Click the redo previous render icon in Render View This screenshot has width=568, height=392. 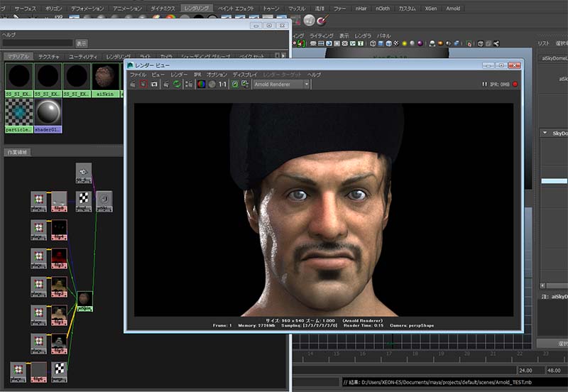[x=133, y=84]
